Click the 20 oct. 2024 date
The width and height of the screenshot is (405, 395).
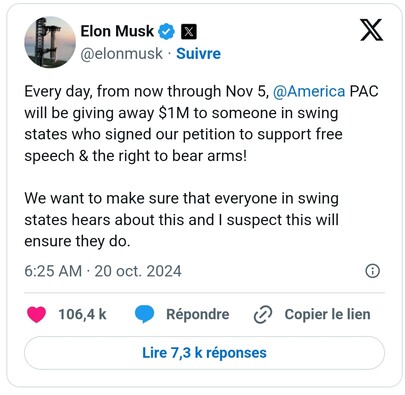click(x=138, y=271)
